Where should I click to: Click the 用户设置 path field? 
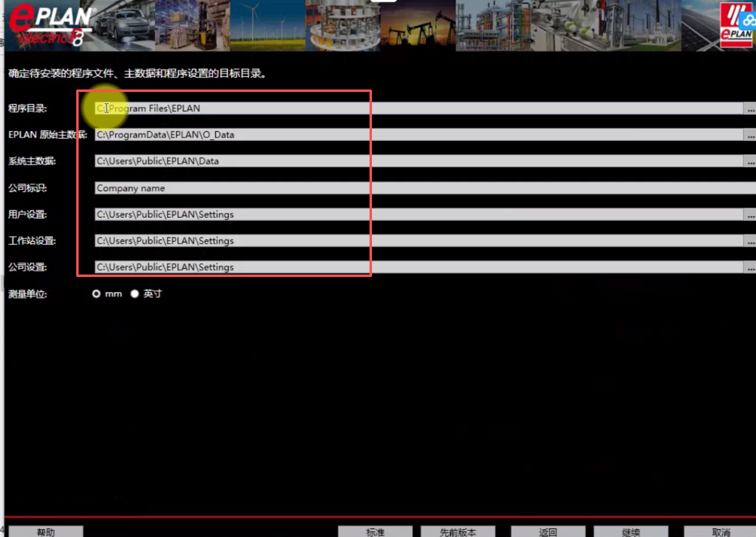click(419, 215)
